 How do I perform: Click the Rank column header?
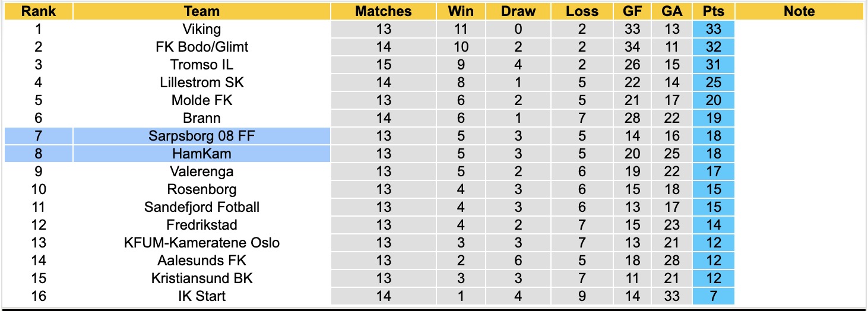click(x=39, y=11)
